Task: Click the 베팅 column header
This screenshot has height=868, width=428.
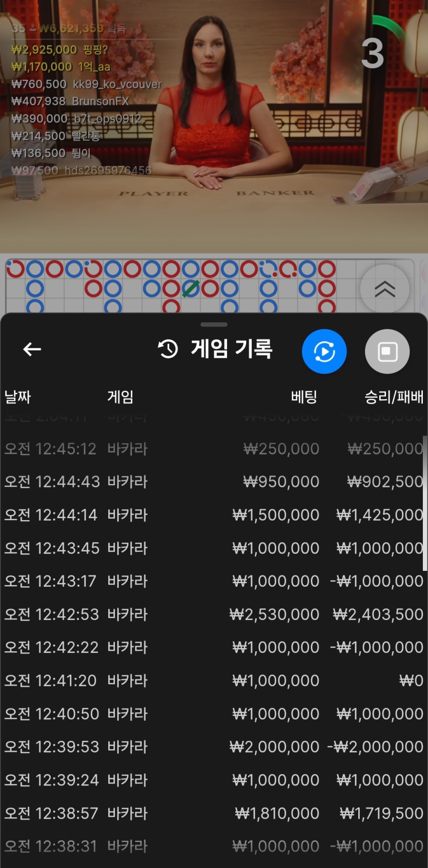Action: pos(304,397)
